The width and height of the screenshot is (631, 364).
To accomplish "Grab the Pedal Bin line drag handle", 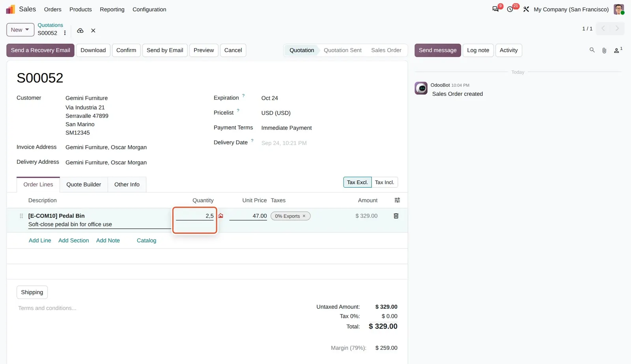I will tap(21, 216).
